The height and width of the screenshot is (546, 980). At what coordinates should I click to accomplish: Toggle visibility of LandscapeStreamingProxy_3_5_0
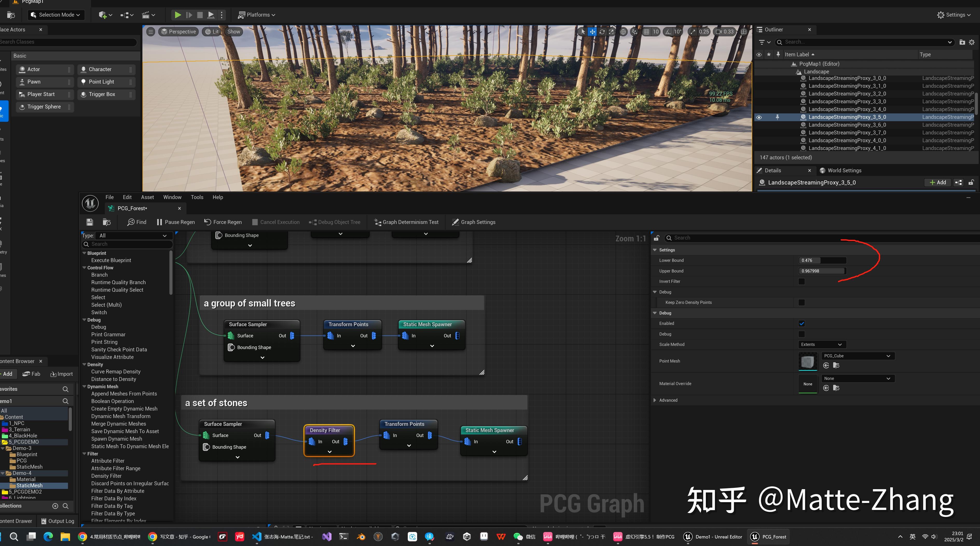point(758,117)
